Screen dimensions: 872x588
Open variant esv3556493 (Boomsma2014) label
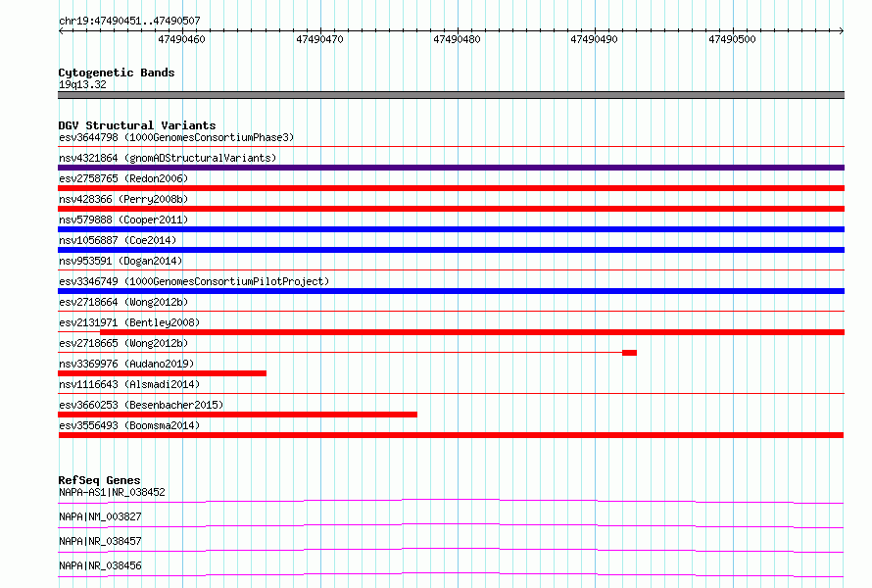[129, 425]
